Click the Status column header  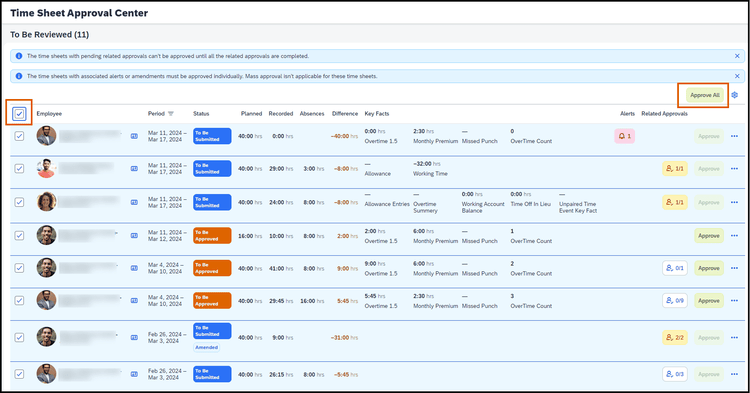tap(201, 114)
